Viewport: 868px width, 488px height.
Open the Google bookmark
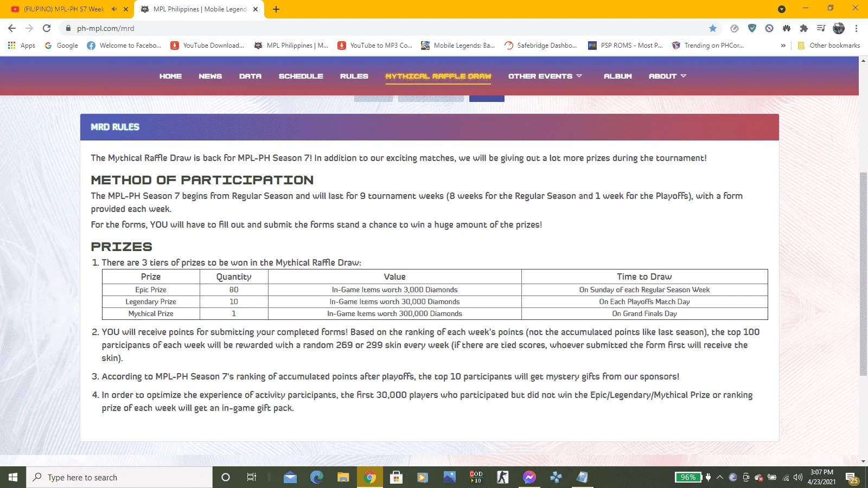click(x=61, y=46)
